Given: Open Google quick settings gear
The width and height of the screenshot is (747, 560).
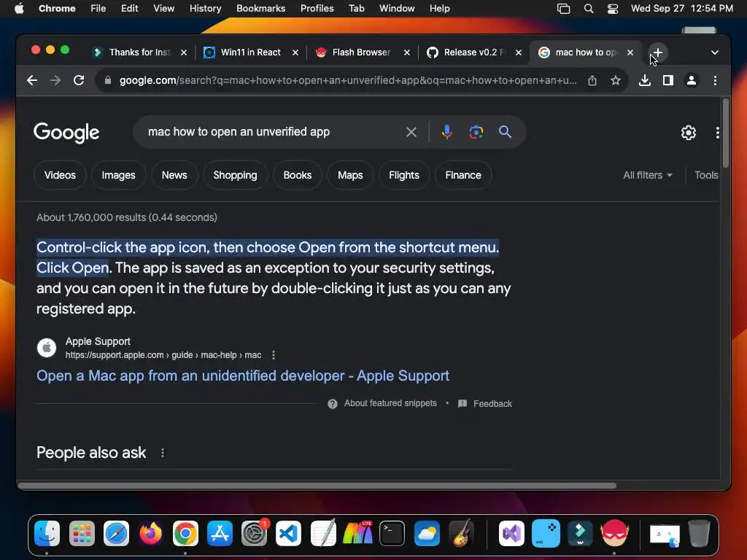Looking at the screenshot, I should pos(689,133).
